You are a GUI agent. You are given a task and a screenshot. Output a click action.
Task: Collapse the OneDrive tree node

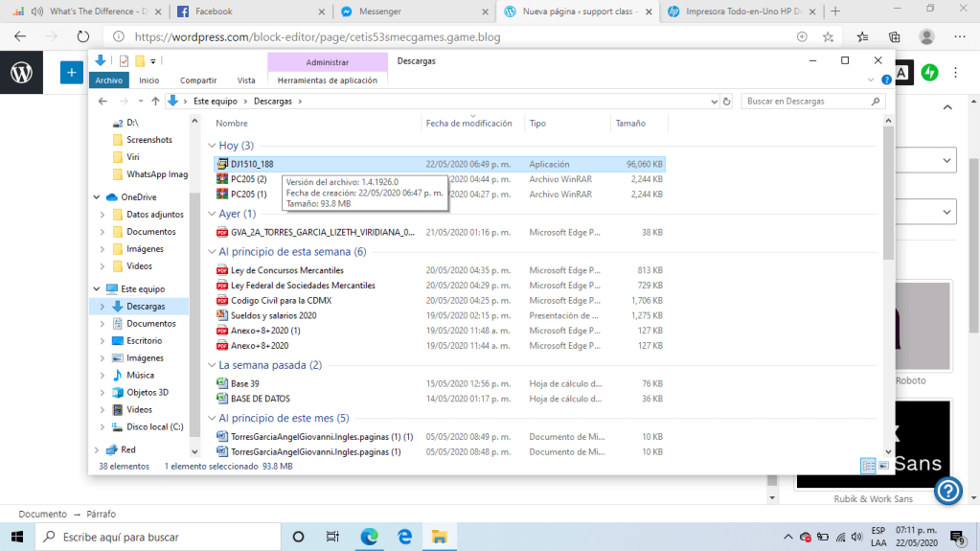tap(97, 197)
